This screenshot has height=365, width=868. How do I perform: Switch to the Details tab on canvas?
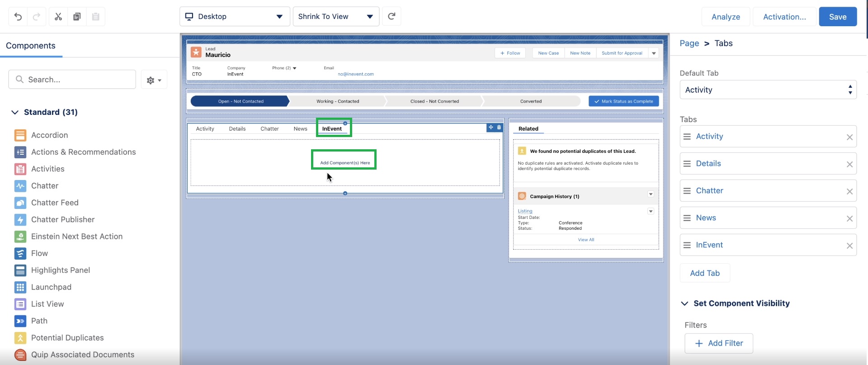point(237,129)
